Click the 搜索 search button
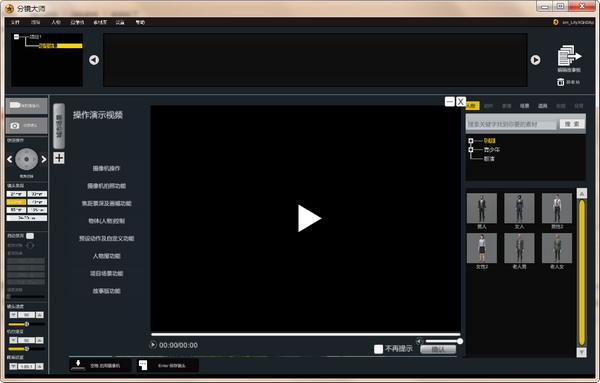Image resolution: width=600 pixels, height=383 pixels. 572,124
